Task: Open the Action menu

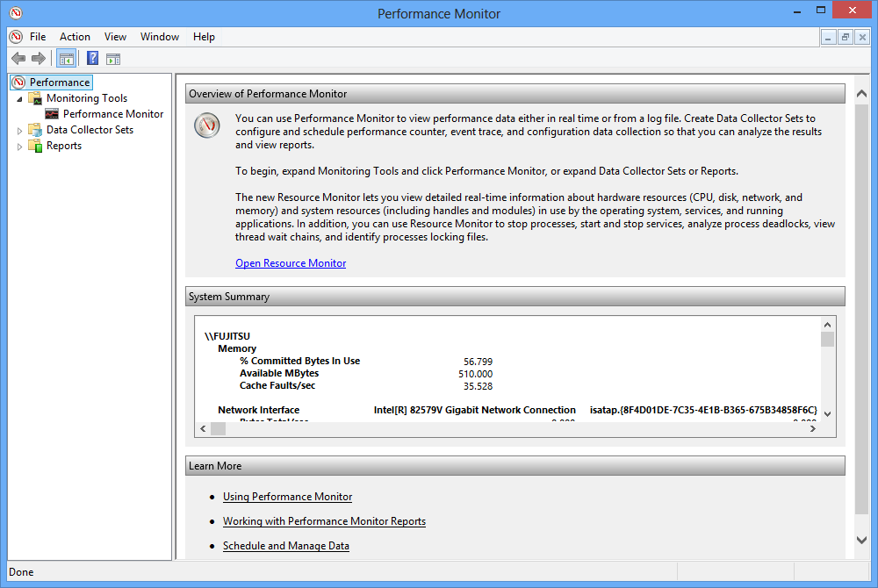Action: point(75,37)
